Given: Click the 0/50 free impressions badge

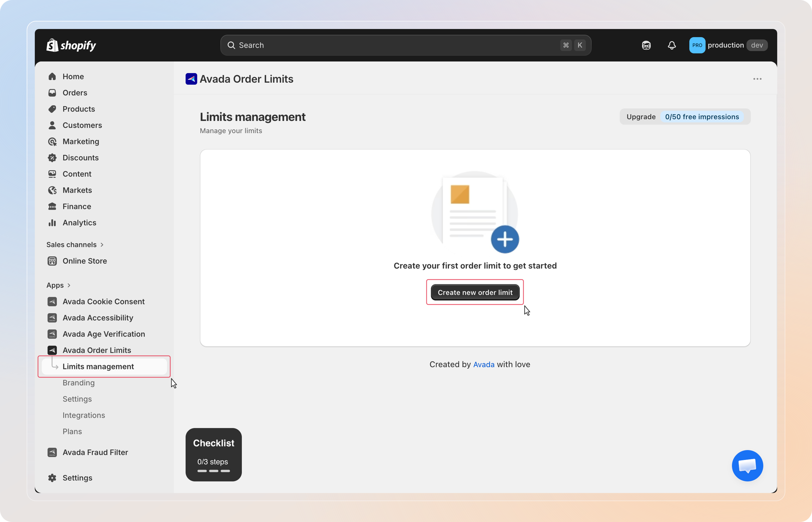Looking at the screenshot, I should [702, 117].
